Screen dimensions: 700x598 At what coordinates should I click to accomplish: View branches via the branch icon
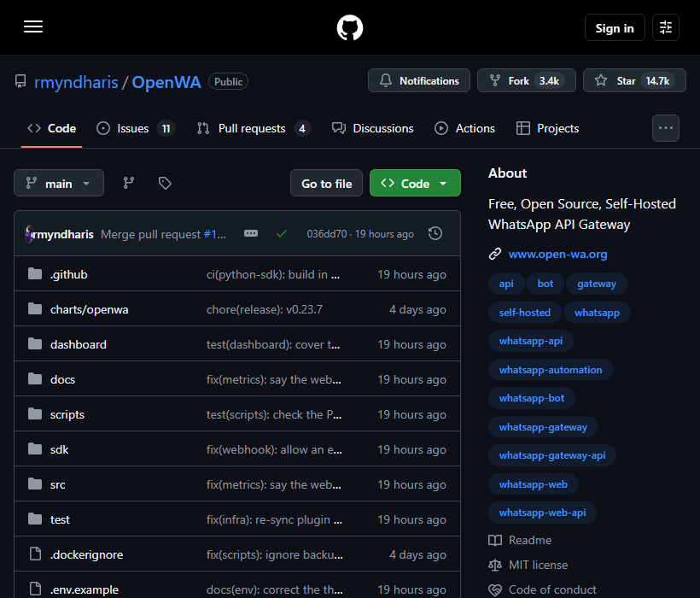[x=129, y=183]
